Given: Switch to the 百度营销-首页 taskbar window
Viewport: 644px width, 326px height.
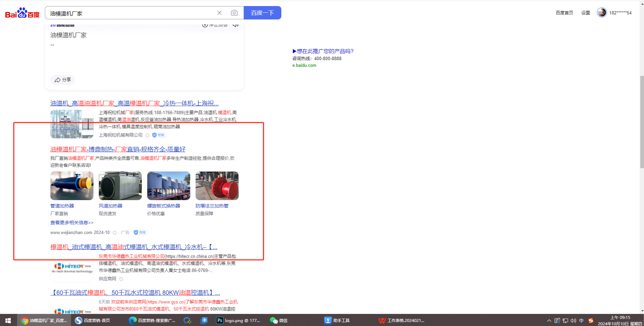Looking at the screenshot, I should pyautogui.click(x=93, y=320).
